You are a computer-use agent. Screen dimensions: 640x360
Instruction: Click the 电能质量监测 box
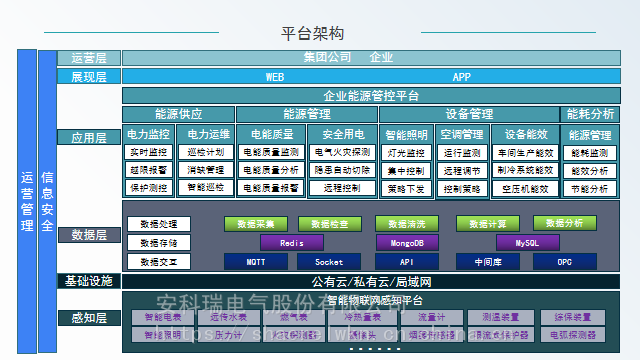271,152
